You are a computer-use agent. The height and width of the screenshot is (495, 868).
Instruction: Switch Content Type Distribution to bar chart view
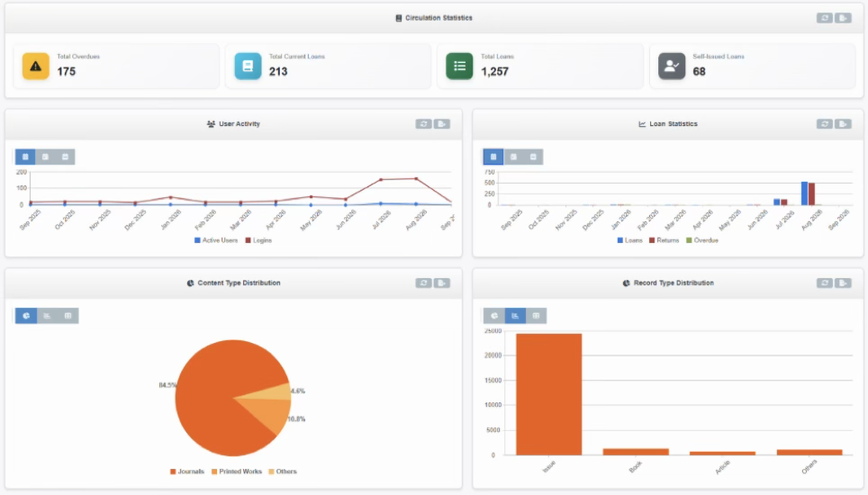47,316
